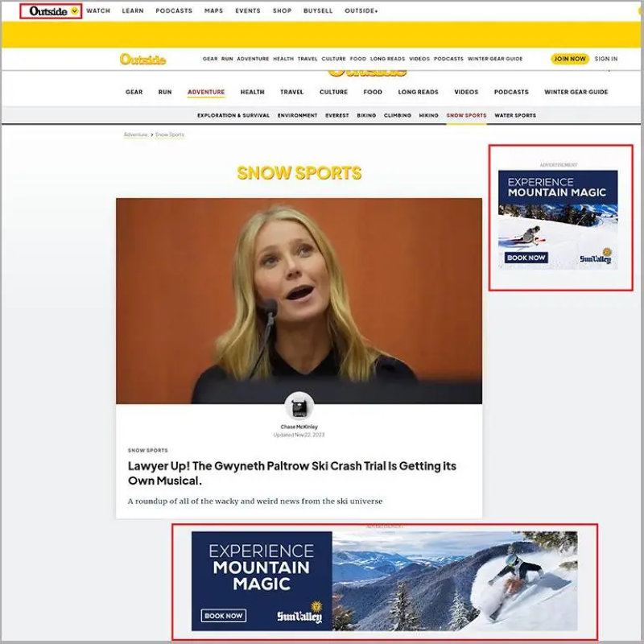Click the JOIN NOW button
Screen dimensions: 644x644
coord(570,59)
